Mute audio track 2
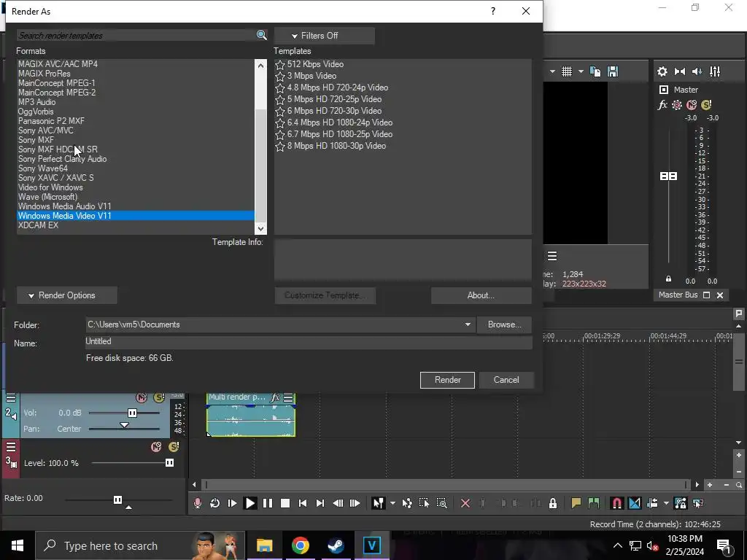Image resolution: width=747 pixels, height=560 pixels. pos(141,397)
